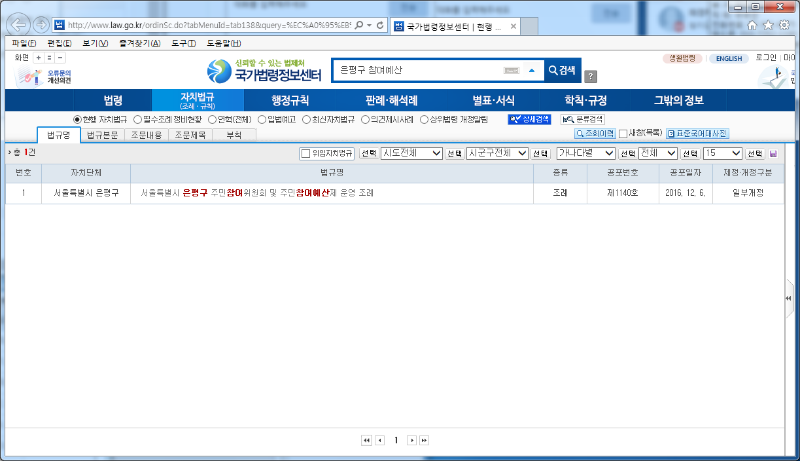Open the 표준국어대사전 link
This screenshot has width=800, height=461.
pyautogui.click(x=697, y=134)
